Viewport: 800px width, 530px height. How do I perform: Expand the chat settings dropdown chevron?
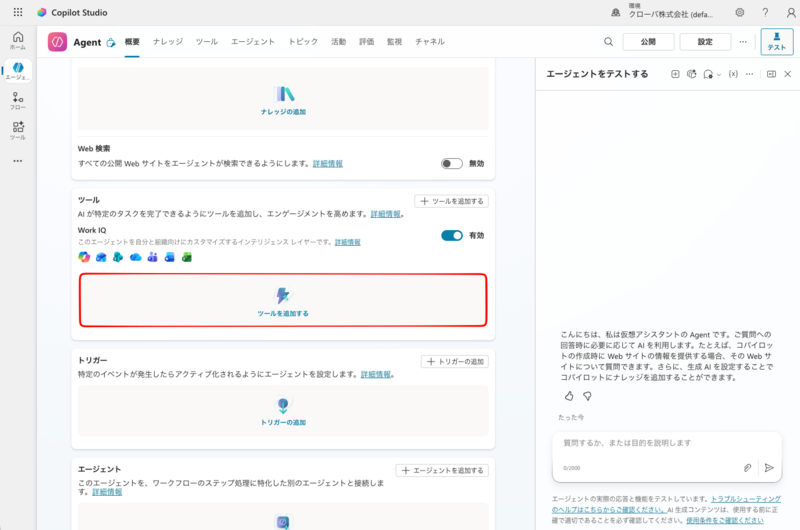pyautogui.click(x=719, y=75)
